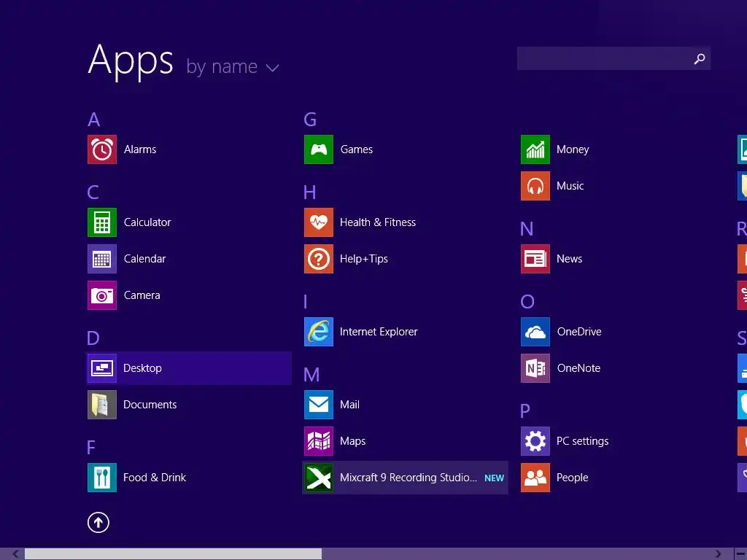Launch Calculator via its green icon
The width and height of the screenshot is (747, 560).
[102, 222]
